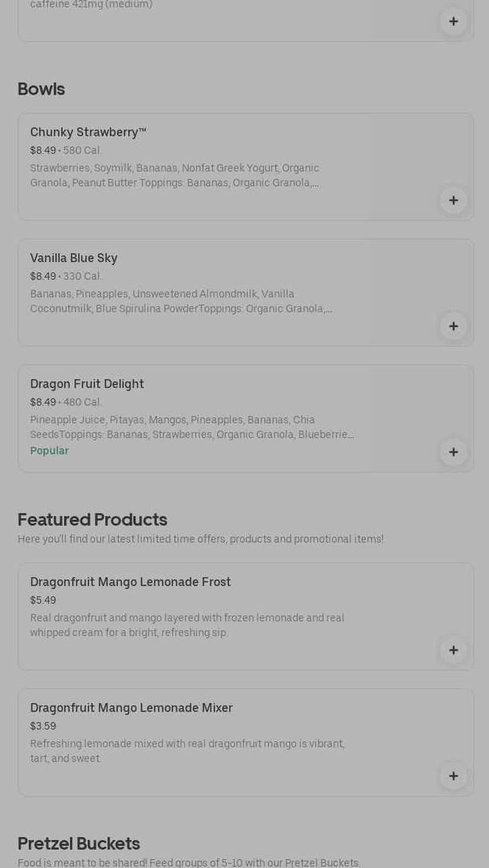Click the $5.49 price on Lemonade Frost
Screen dimensions: 489x868
[x=43, y=601]
